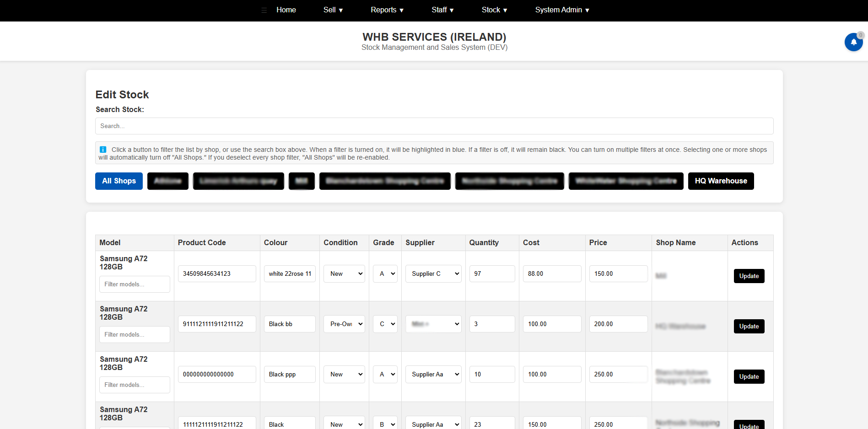The height and width of the screenshot is (429, 868).
Task: Open the notification bell icon
Action: 853,42
